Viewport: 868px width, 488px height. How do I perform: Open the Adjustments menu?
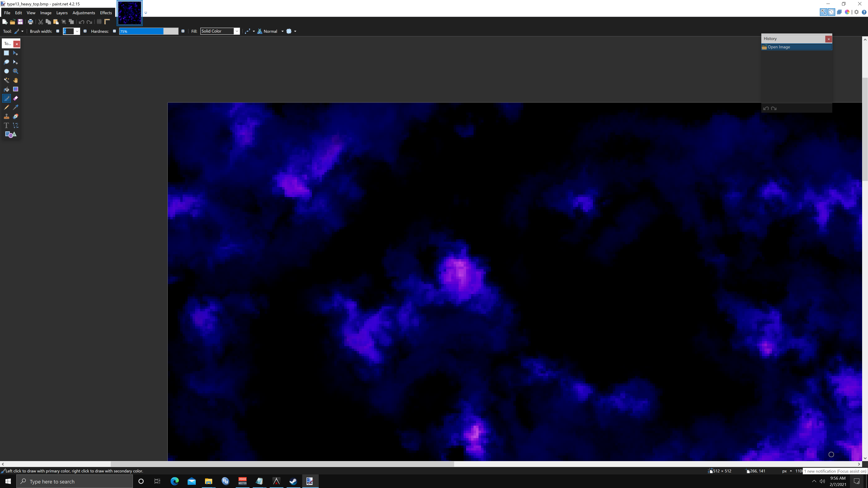(x=84, y=13)
